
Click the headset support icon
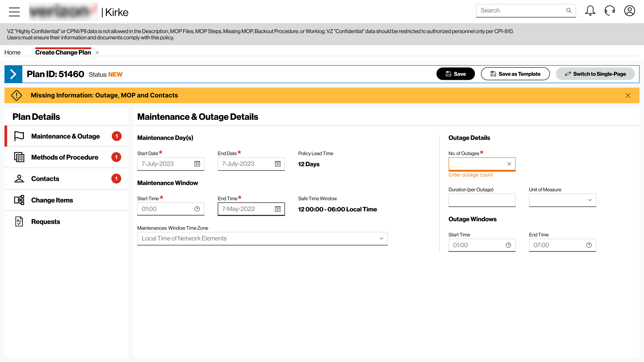tap(610, 11)
